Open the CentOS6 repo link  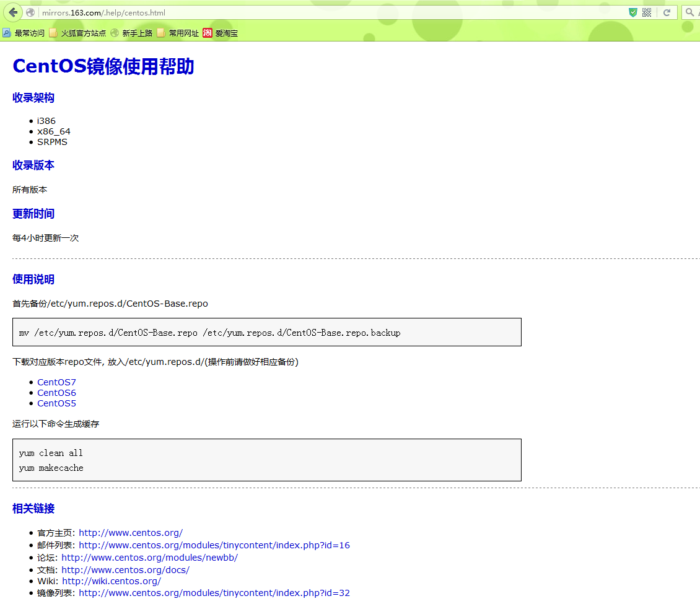tap(57, 393)
